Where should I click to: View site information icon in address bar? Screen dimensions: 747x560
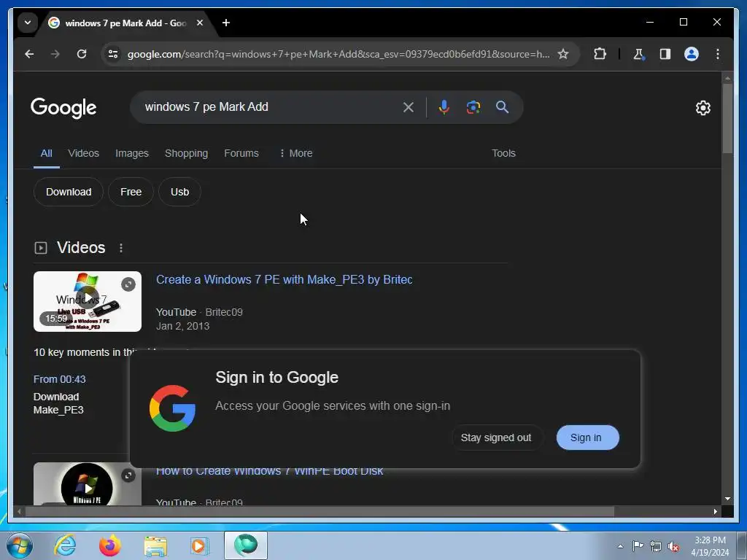pyautogui.click(x=113, y=54)
